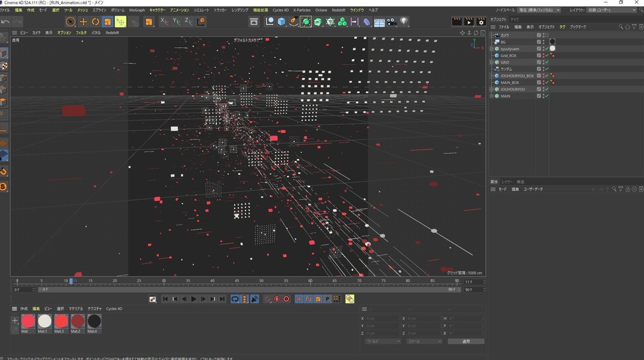Expand the GRID object tree
The image size is (644, 360).
[x=492, y=62]
